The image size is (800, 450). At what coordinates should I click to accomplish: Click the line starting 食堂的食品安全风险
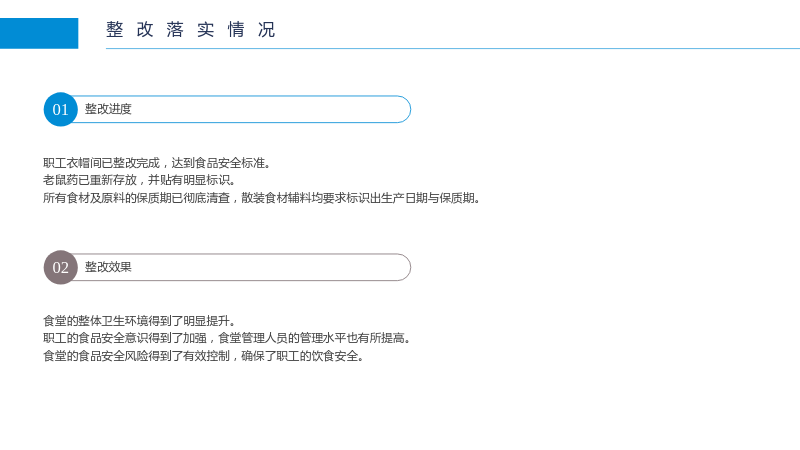click(x=203, y=356)
